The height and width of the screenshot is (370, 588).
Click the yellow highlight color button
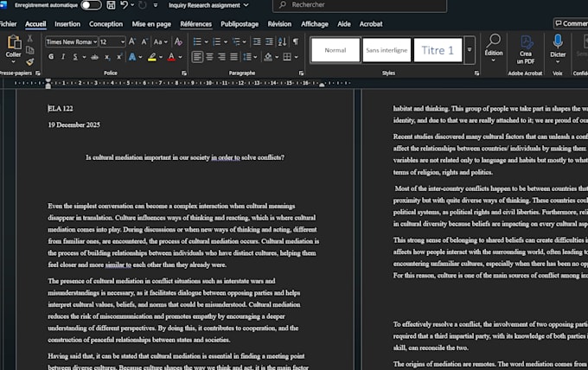tap(152, 57)
